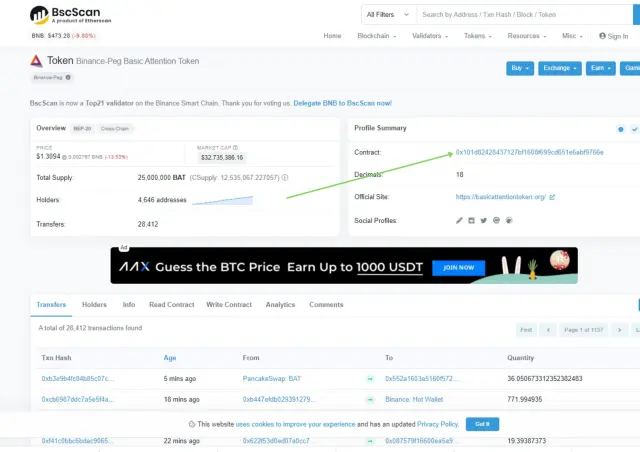640x452 pixels.
Task: Switch to the Holders tab
Action: [x=94, y=305]
